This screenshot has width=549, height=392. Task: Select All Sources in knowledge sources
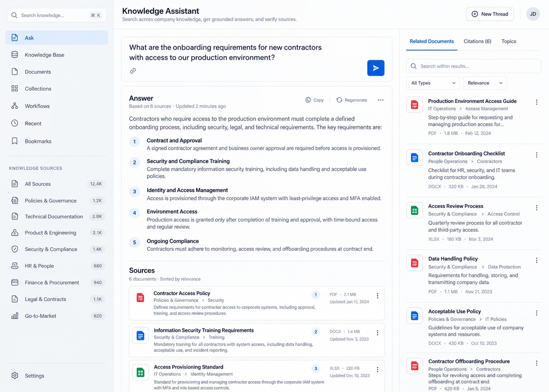tap(57, 184)
